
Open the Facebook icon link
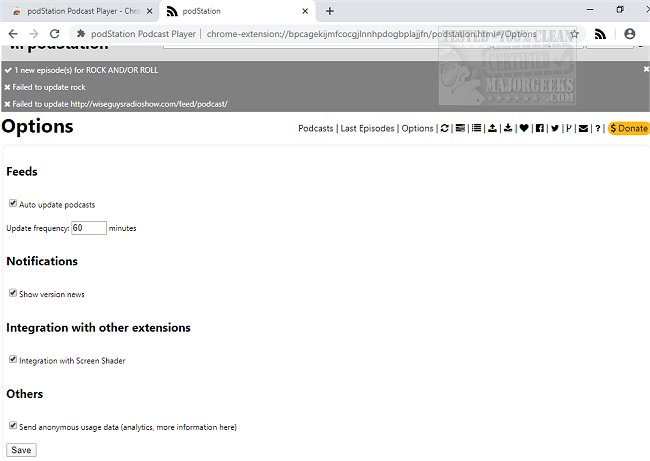[539, 129]
